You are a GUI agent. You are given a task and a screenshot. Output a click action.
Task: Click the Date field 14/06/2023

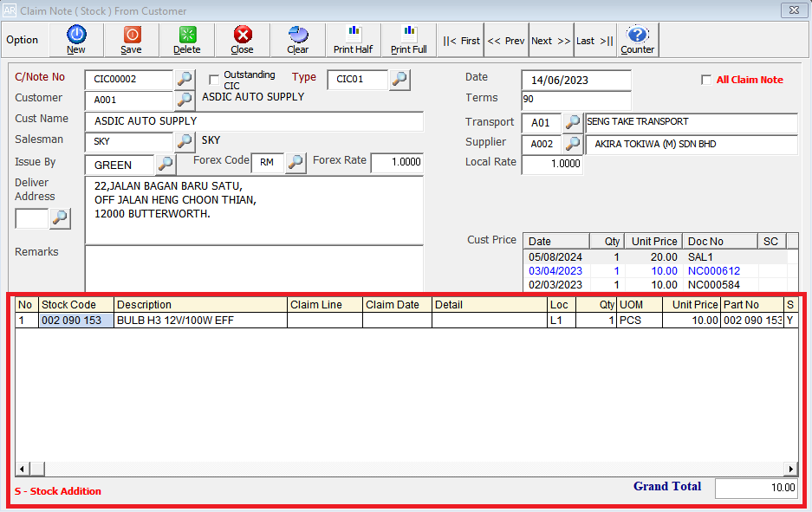pos(576,81)
